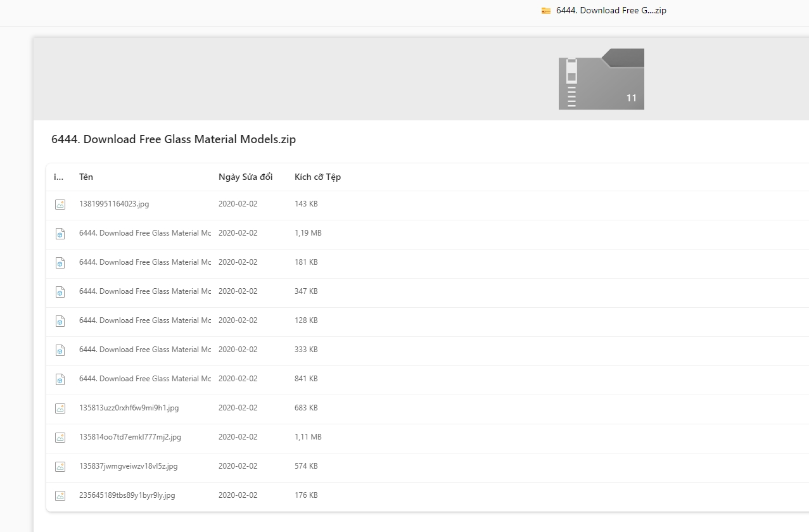Viewport: 809px width, 532px height.
Task: Select file name 135813uzz0rxhf6w9mi9h1.jpg
Action: click(x=129, y=408)
